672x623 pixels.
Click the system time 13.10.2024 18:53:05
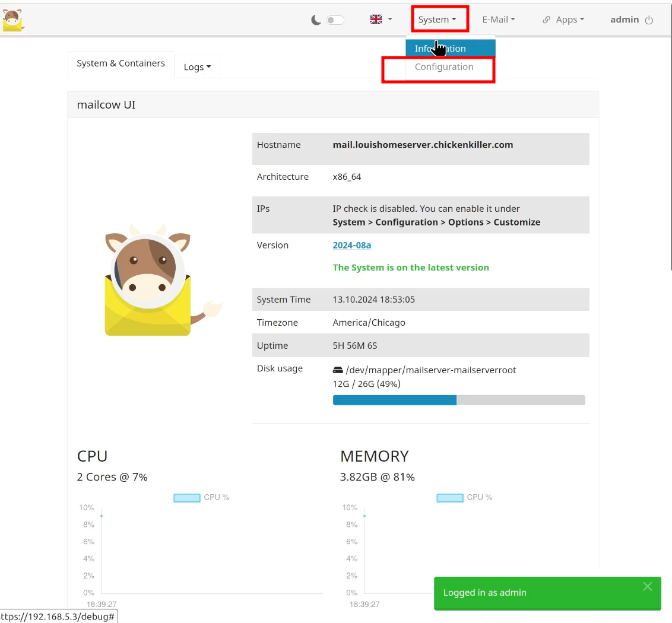tap(374, 300)
